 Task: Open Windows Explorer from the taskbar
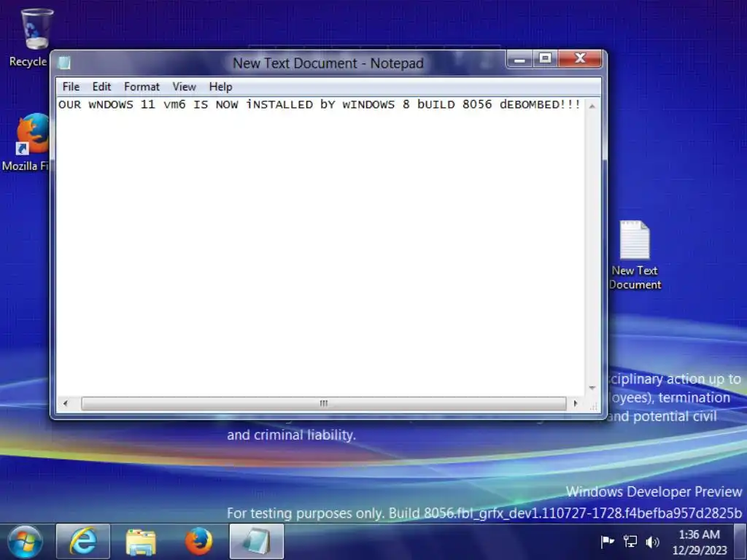coord(141,542)
